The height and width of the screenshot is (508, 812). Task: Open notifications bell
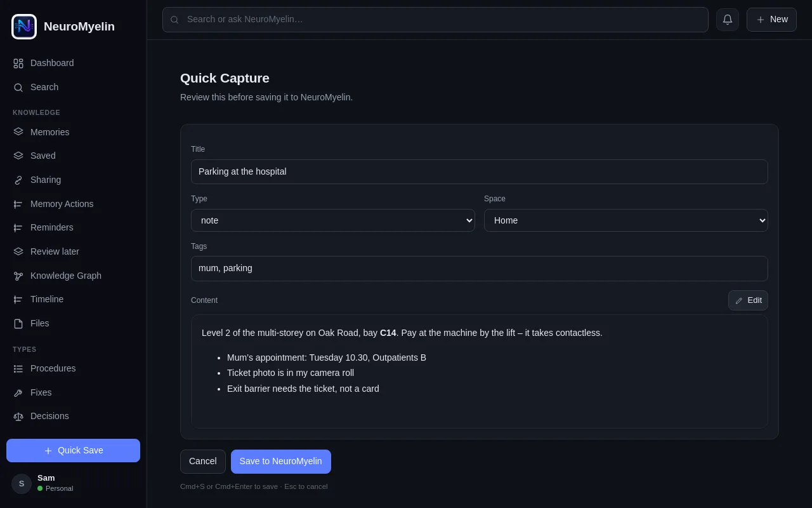pos(728,20)
